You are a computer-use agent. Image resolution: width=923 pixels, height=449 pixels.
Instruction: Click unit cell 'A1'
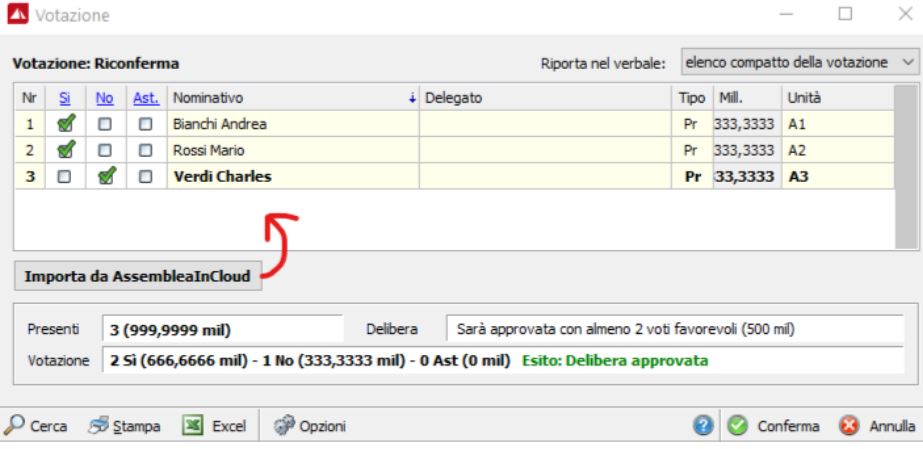pyautogui.click(x=838, y=124)
